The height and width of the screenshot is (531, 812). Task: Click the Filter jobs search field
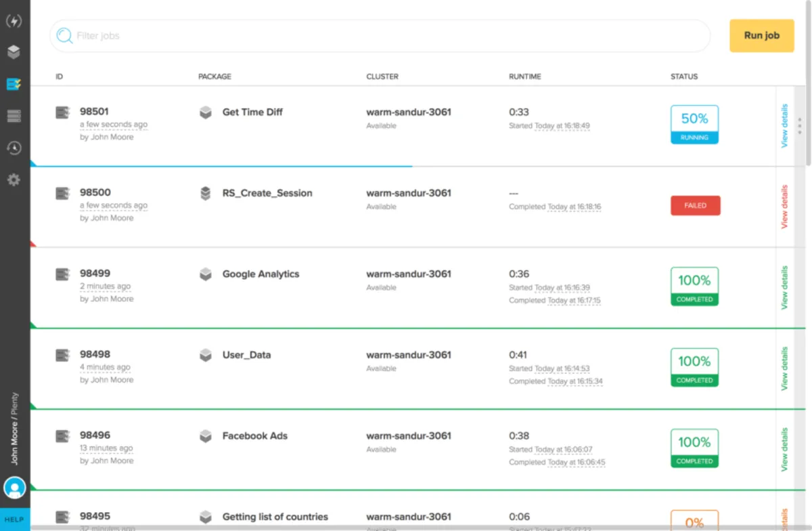click(x=379, y=36)
